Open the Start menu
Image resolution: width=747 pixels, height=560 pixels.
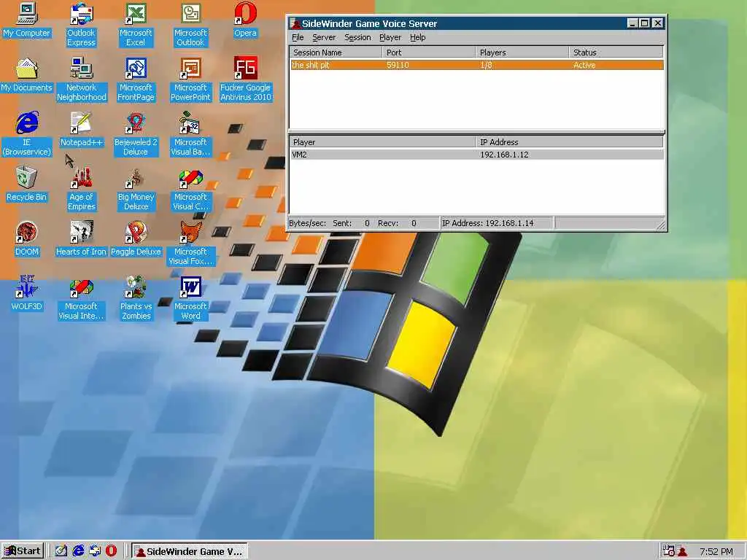(x=23, y=551)
